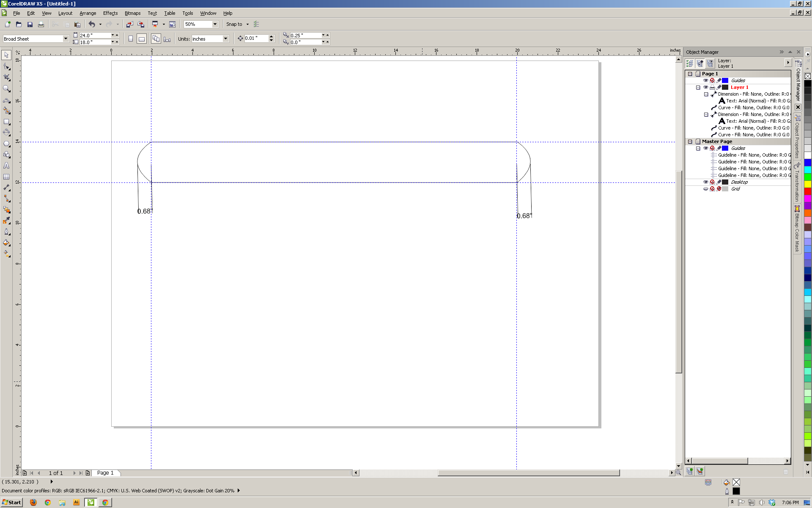
Task: Collapse the Page 1 tree node
Action: [x=690, y=74]
